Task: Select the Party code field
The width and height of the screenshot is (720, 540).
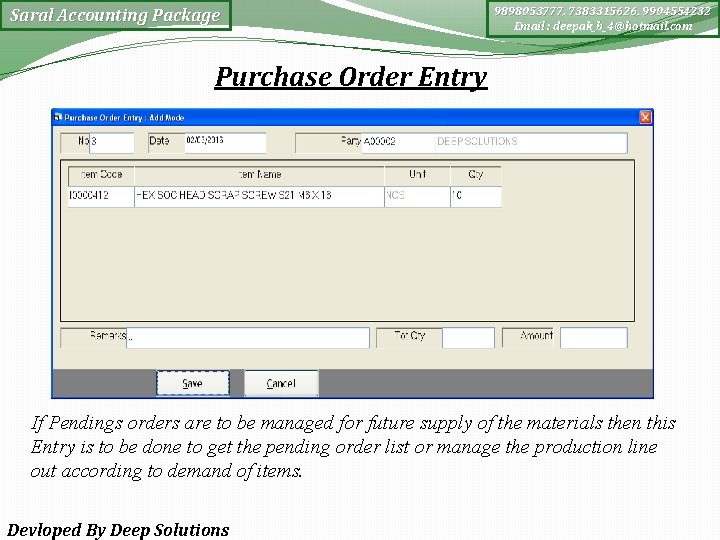Action: (398, 142)
